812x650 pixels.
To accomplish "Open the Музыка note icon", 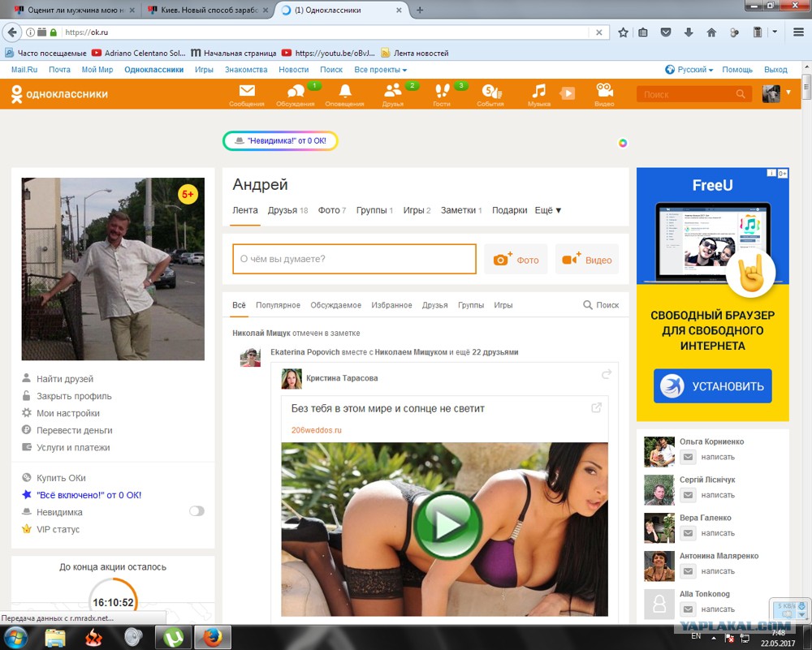I will point(538,91).
